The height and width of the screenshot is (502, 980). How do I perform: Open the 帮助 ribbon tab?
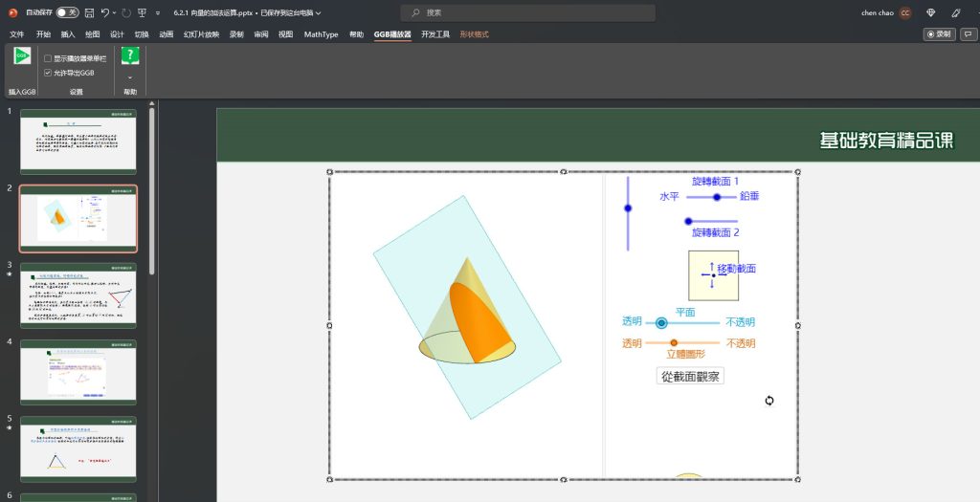click(x=356, y=34)
